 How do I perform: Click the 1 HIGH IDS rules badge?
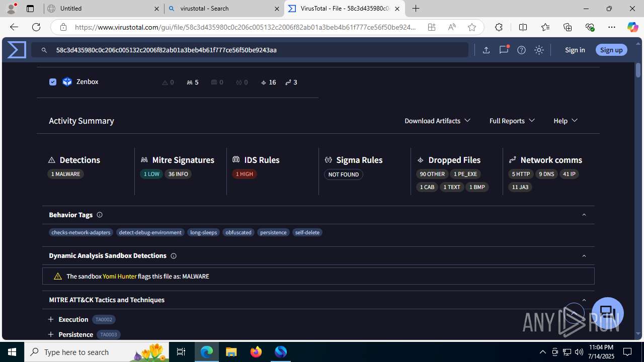coord(245,174)
